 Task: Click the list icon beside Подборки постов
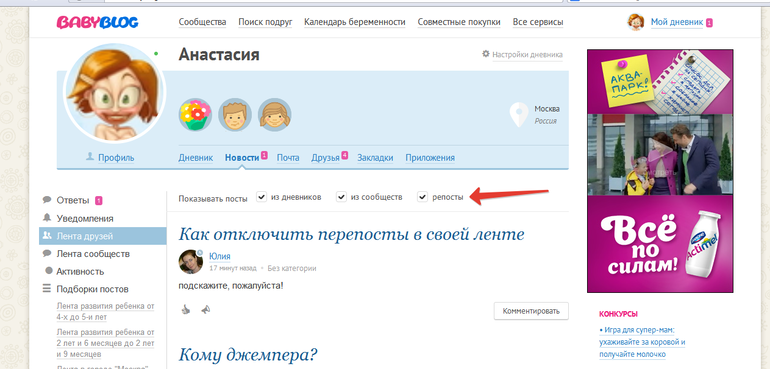(x=47, y=288)
